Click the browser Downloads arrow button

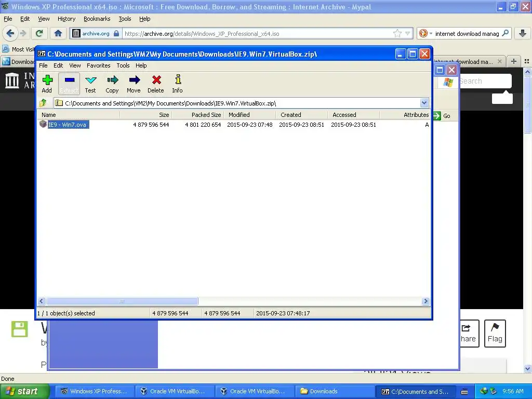point(523,33)
